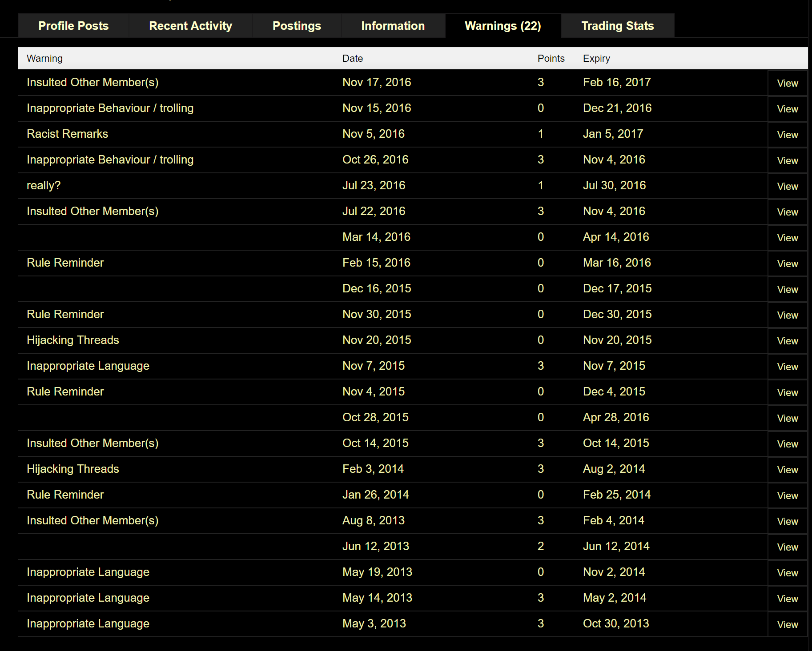The height and width of the screenshot is (651, 812).
Task: View the Nov 17, 2016 Insulted Other Member(s) warning
Action: point(788,83)
